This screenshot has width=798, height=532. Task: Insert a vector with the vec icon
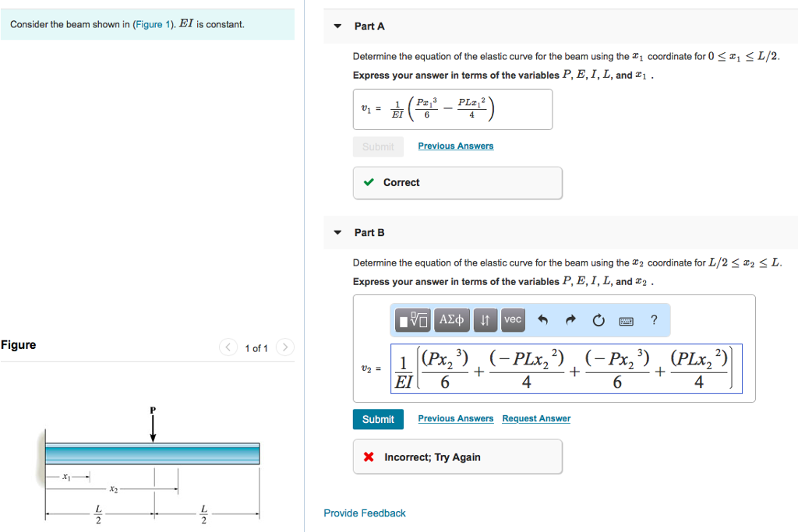[513, 320]
